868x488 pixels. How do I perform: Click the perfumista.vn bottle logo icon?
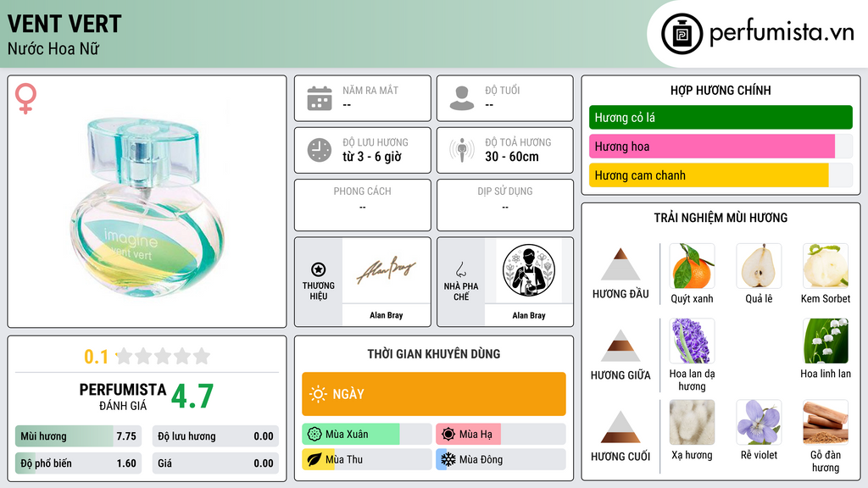tap(682, 34)
